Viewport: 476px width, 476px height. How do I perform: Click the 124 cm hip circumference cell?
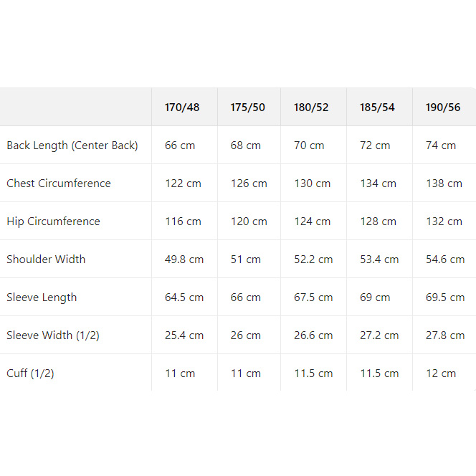(x=313, y=222)
